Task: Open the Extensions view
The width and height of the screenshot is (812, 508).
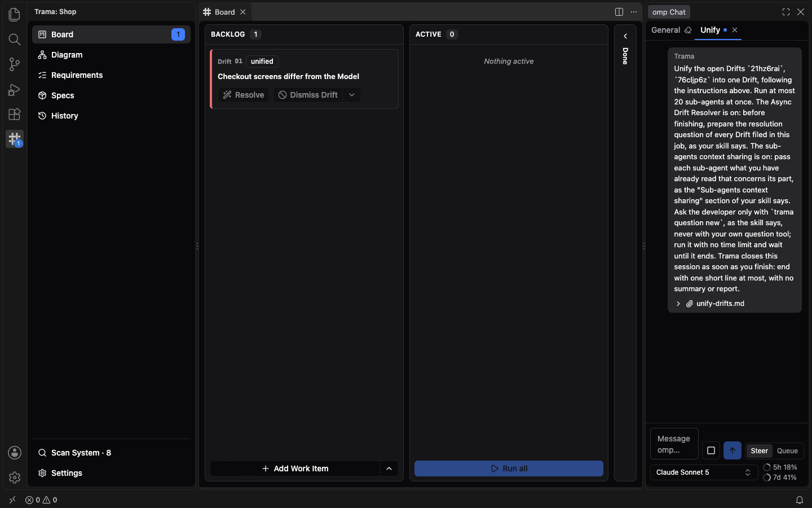Action: point(15,114)
